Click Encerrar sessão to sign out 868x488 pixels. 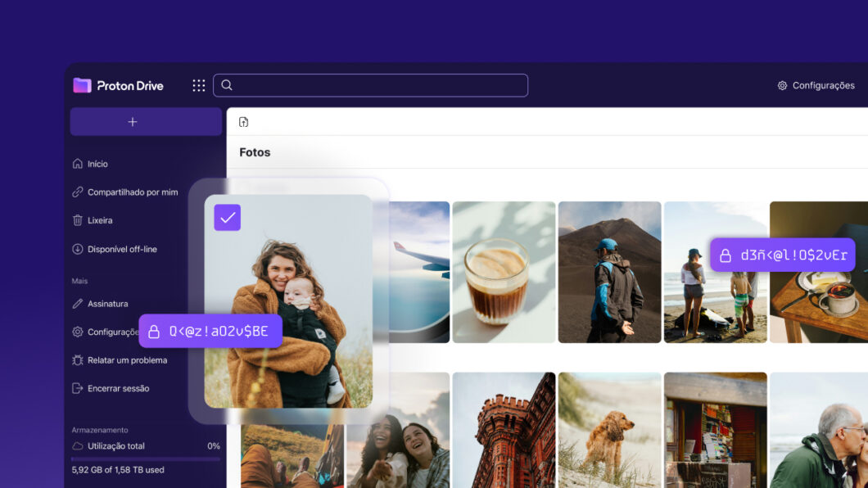118,388
